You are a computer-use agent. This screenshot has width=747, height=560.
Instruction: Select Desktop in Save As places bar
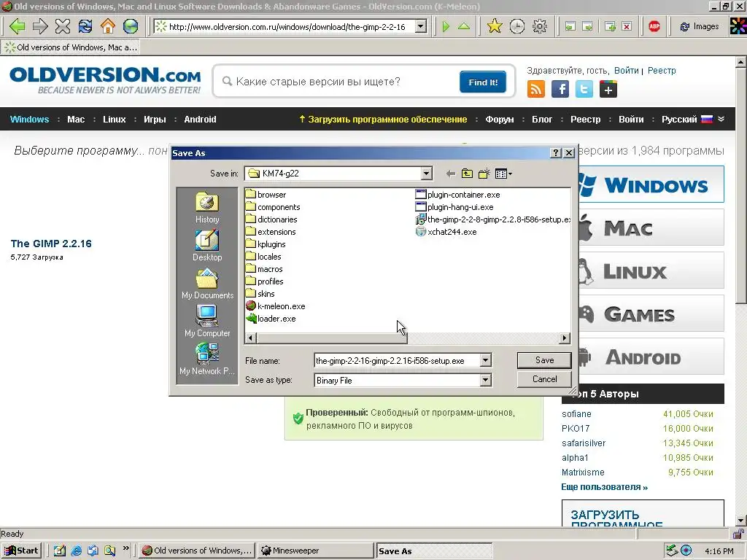pyautogui.click(x=206, y=246)
